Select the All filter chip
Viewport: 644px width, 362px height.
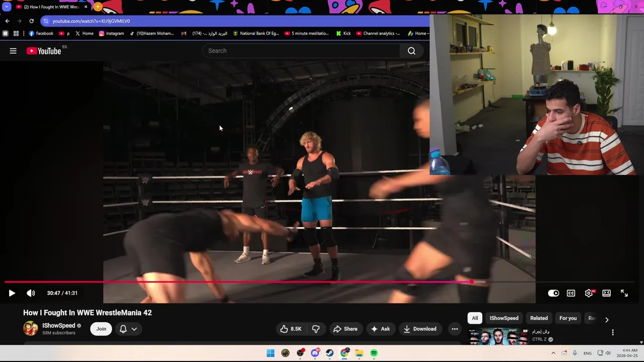tap(475, 318)
